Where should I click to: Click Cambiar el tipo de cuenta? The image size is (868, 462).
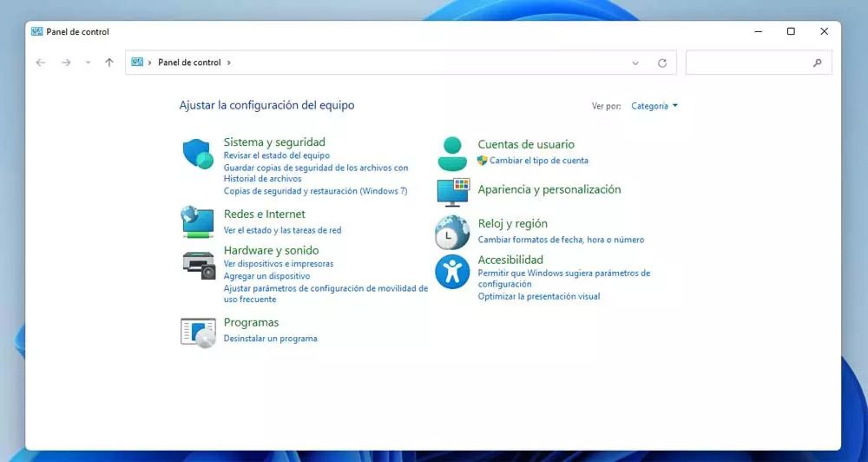[x=539, y=161]
